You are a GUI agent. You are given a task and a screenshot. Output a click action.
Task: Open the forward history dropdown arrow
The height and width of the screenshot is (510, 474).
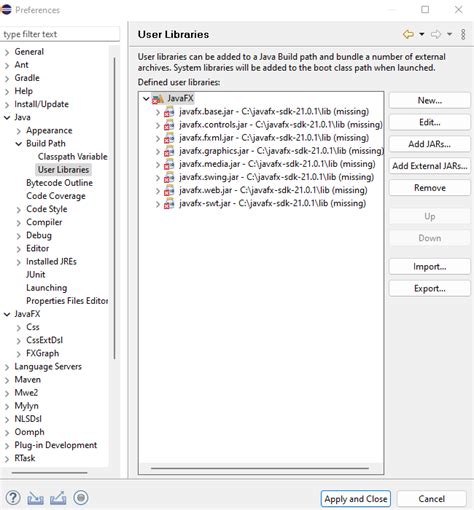[x=449, y=34]
